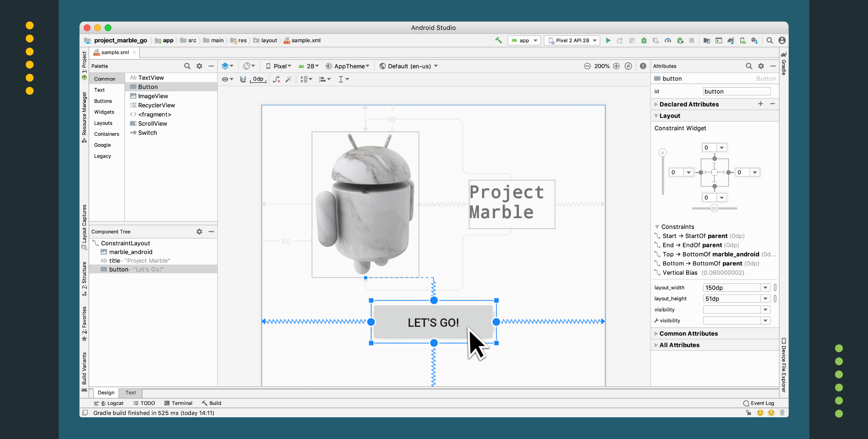868x439 pixels.
Task: Click the Infer Constraints magic wand icon
Action: (x=289, y=79)
